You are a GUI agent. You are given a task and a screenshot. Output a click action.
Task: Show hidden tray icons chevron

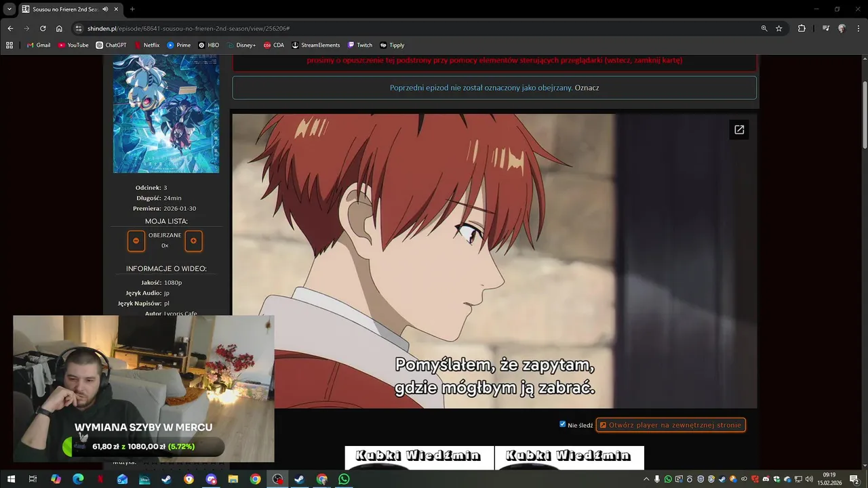[646, 479]
